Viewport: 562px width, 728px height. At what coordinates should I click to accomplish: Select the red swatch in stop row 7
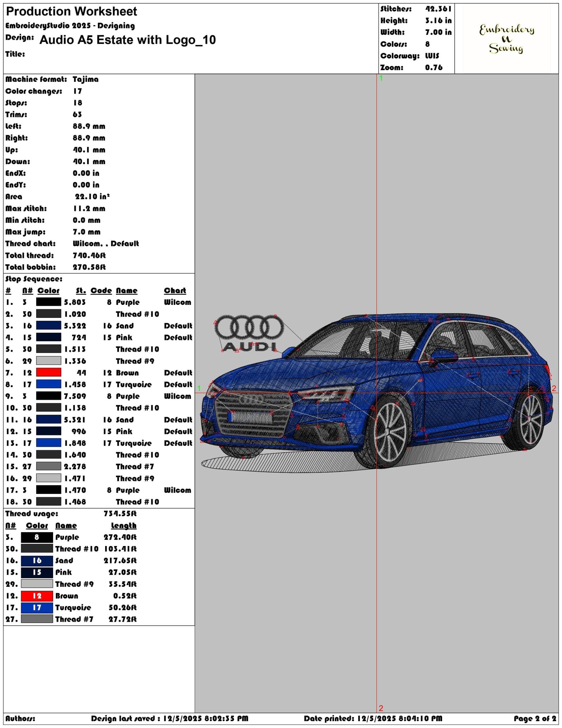49,372
